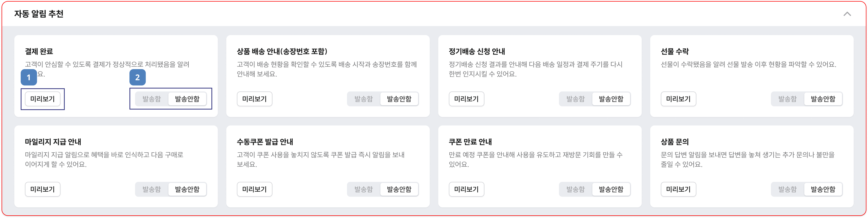The image size is (868, 218).
Task: Select 발송안함 for 결제 완료 notification
Action: coord(187,99)
